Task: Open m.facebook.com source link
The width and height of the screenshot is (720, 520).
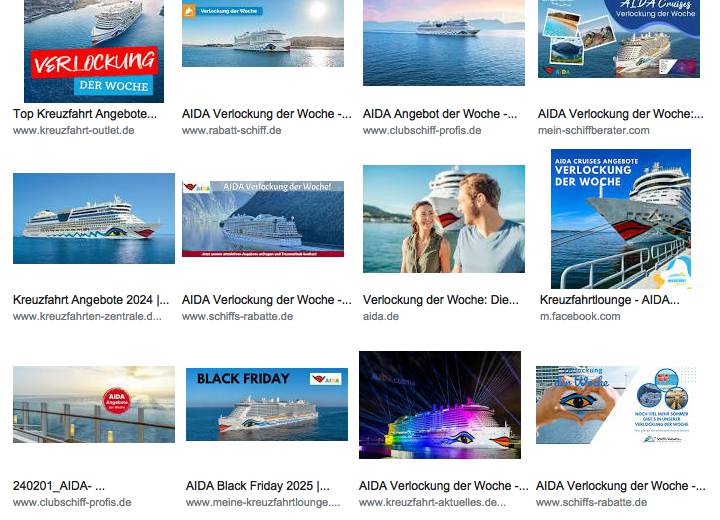Action: pos(579,317)
